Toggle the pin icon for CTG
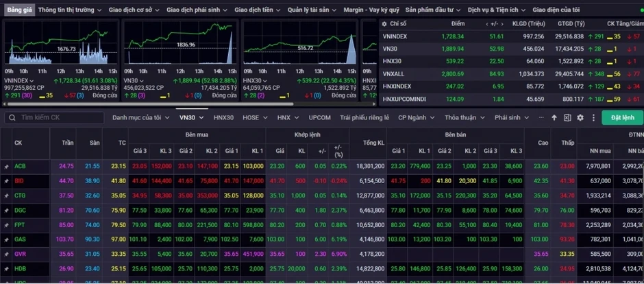This screenshot has width=644, height=284. 6,196
